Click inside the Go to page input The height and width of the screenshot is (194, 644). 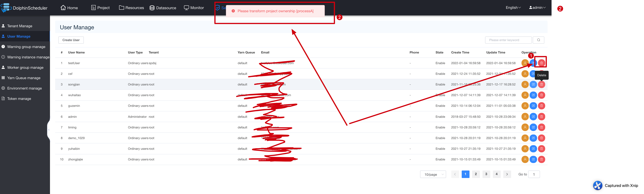(x=534, y=174)
